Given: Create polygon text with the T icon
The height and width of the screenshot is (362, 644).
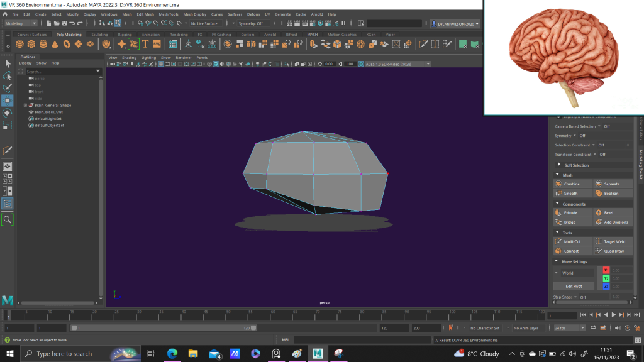Looking at the screenshot, I should click(x=145, y=44).
